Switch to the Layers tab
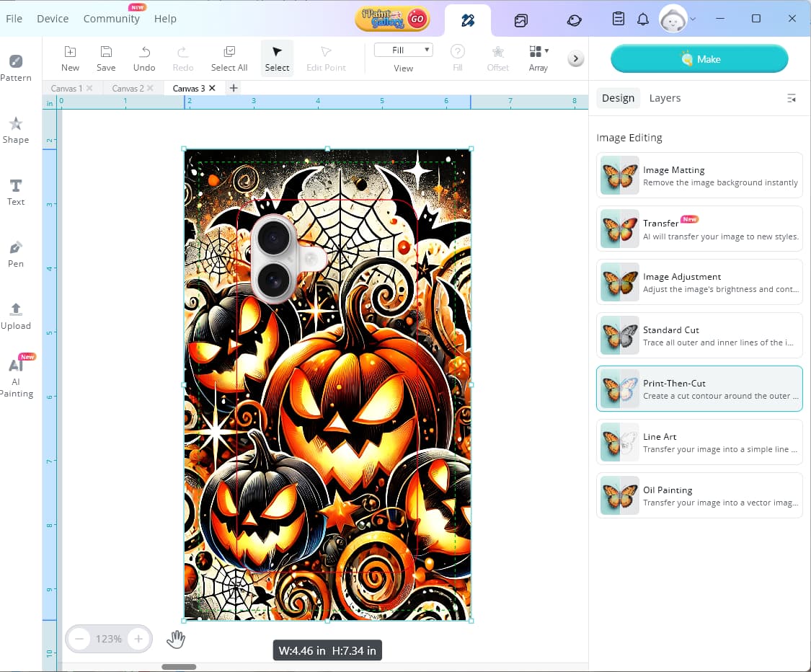Screen dimensions: 811x672 click(665, 98)
